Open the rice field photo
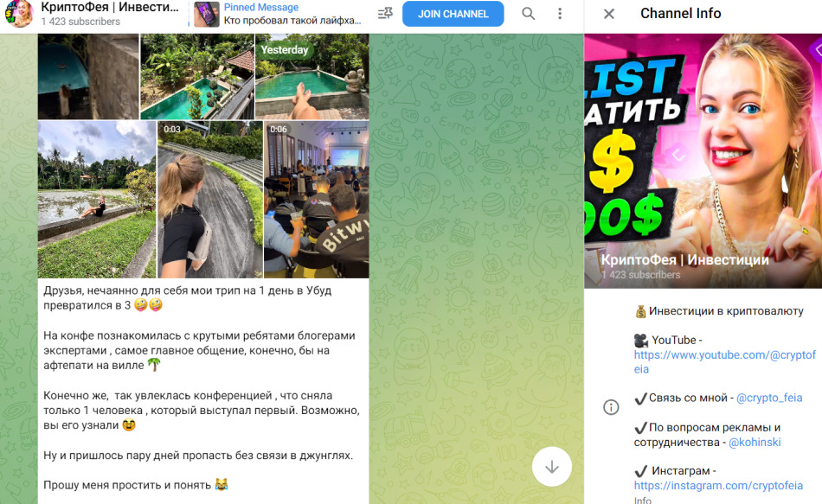The height and width of the screenshot is (504, 822). [x=97, y=199]
